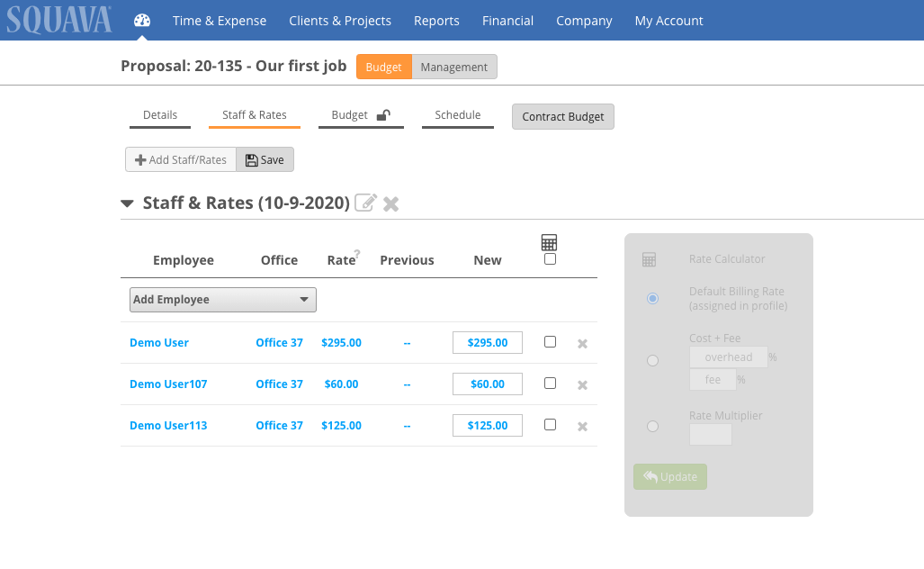The image size is (924, 569).
Task: Remove Demo User107 with its row delete icon
Action: [581, 384]
